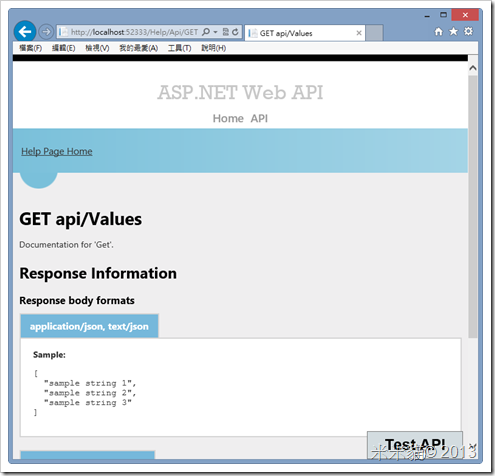Open a new blank tab
This screenshot has height=476, width=495.
[x=374, y=33]
